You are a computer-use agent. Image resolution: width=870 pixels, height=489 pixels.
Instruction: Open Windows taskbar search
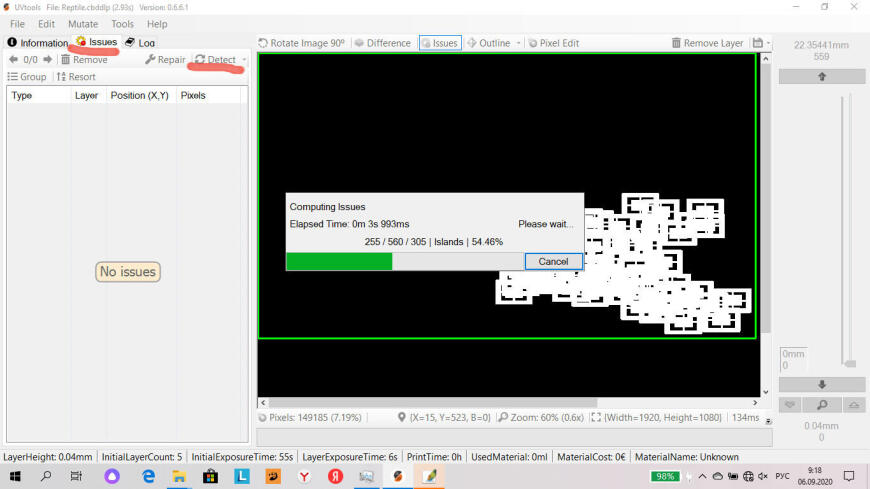[x=47, y=476]
